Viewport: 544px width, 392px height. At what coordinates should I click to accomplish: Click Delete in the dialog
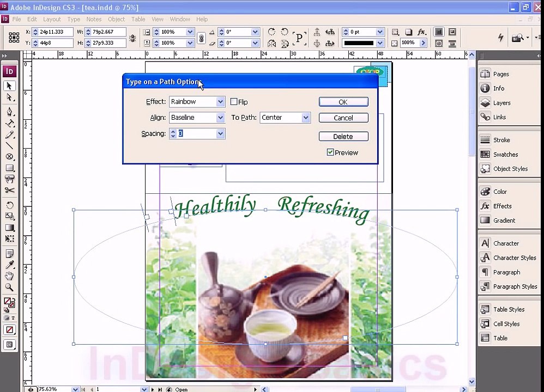(343, 137)
